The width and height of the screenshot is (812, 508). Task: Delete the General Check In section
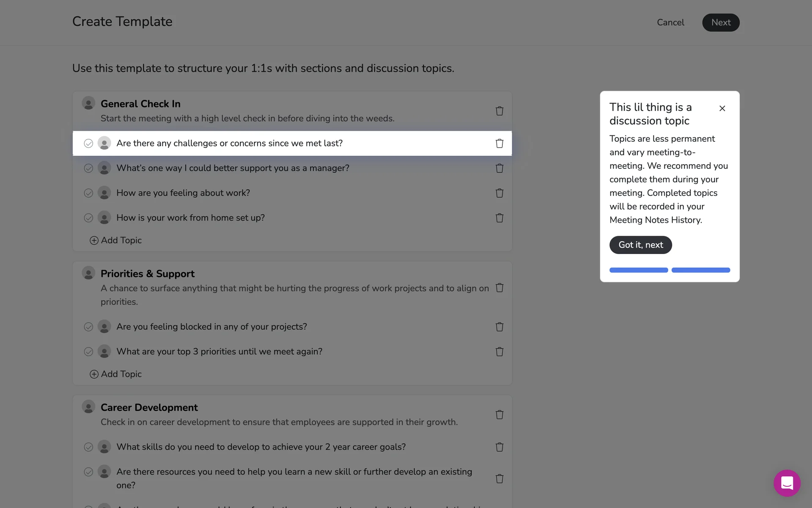(x=499, y=111)
